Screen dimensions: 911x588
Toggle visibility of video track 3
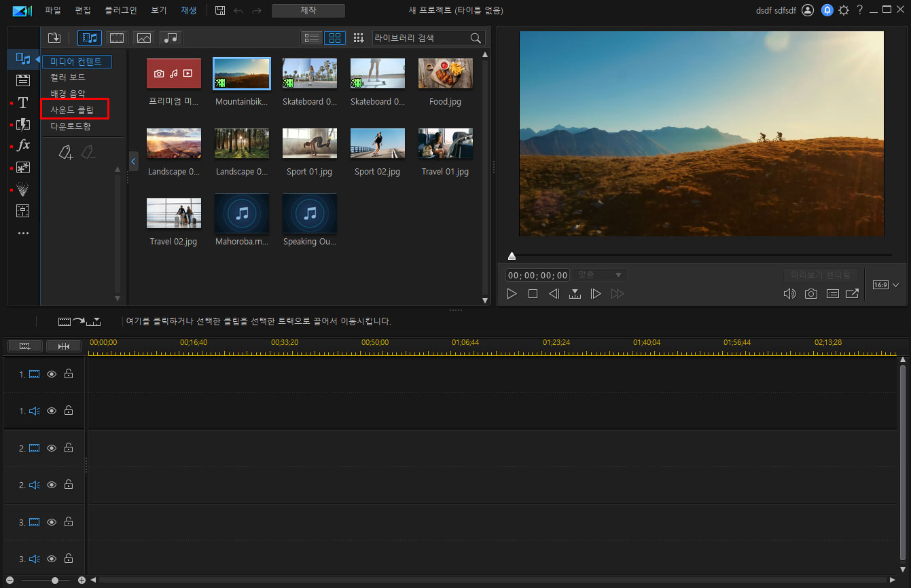click(x=52, y=522)
